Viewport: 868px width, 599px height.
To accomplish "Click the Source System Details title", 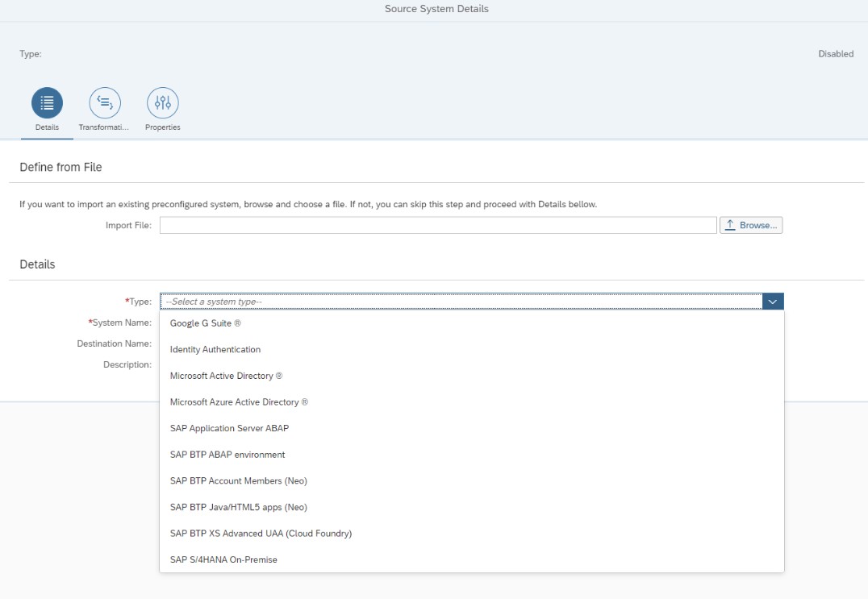I will click(436, 9).
